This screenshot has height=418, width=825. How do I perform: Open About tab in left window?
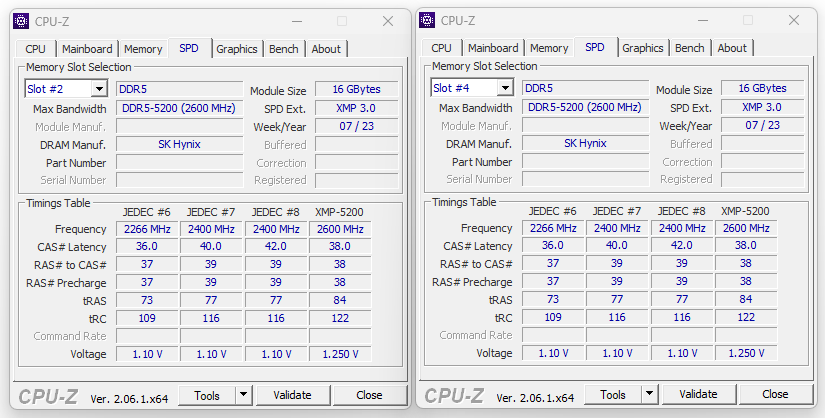(326, 49)
